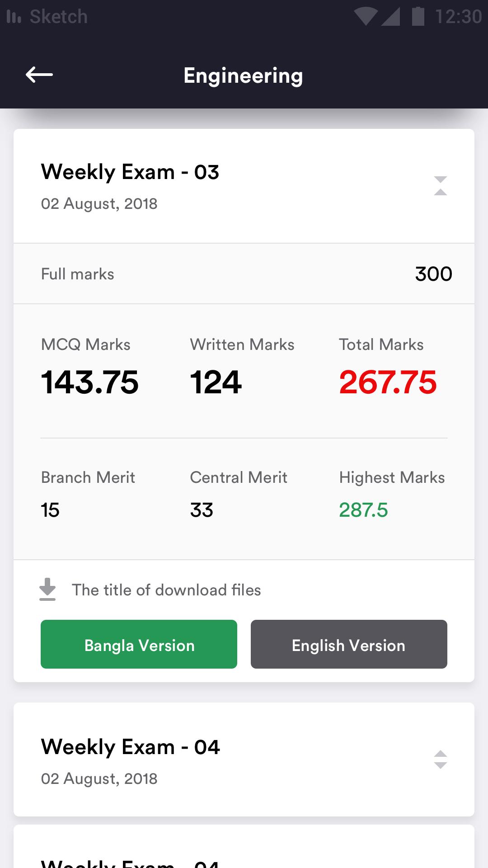Download the English Version file
Screen dimensions: 488x868
pos(349,644)
